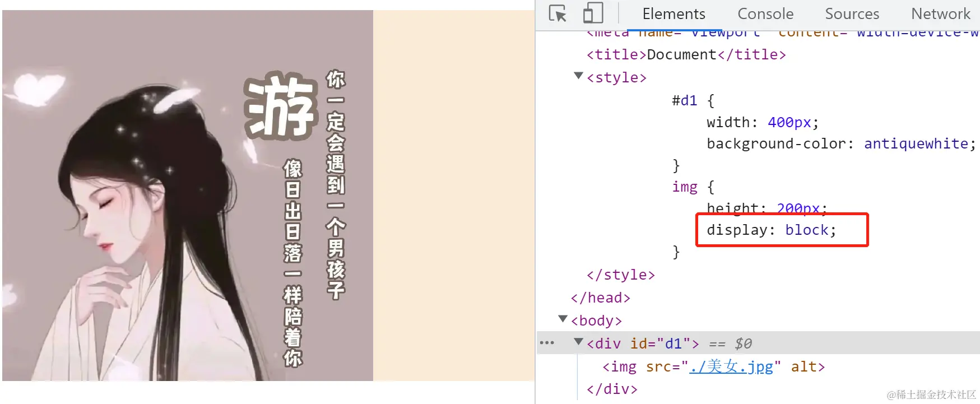Collapse the style element node

pos(579,76)
